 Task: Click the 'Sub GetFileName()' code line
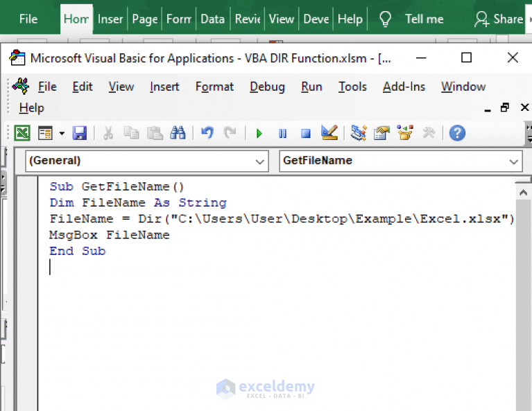117,187
